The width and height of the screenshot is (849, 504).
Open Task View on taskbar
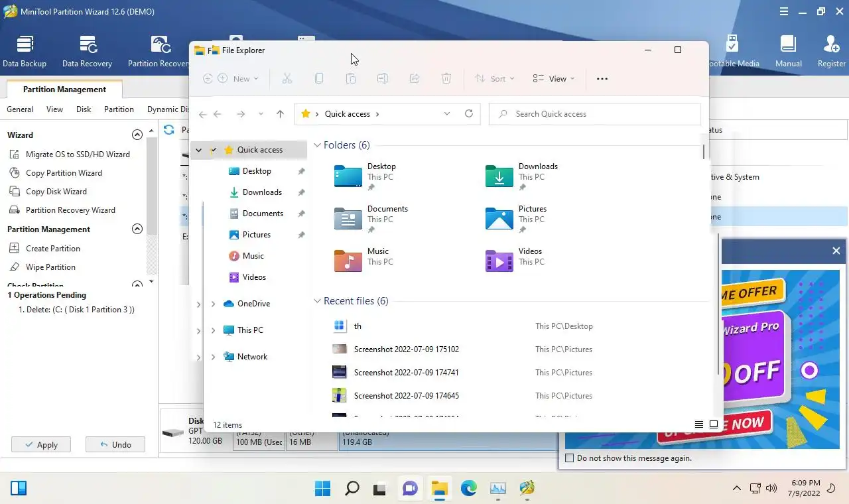coord(380,489)
